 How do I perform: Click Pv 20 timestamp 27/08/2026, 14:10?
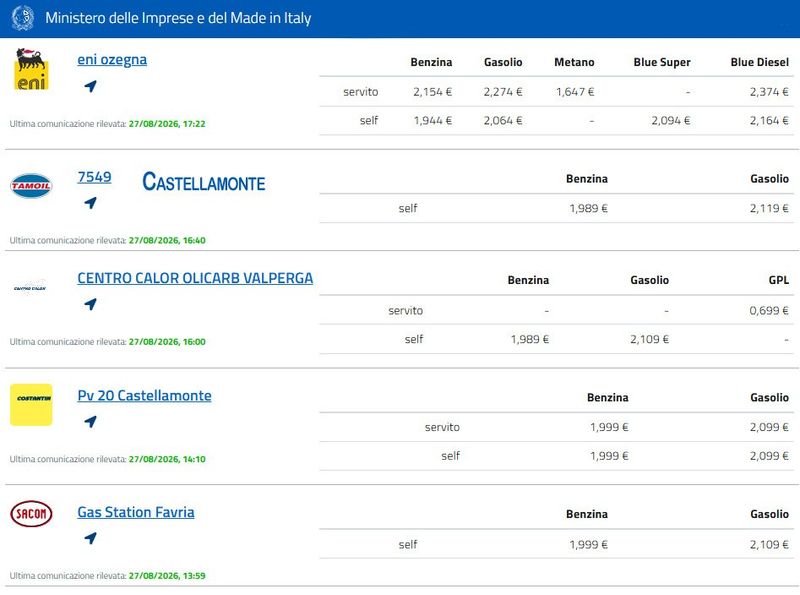click(167, 459)
